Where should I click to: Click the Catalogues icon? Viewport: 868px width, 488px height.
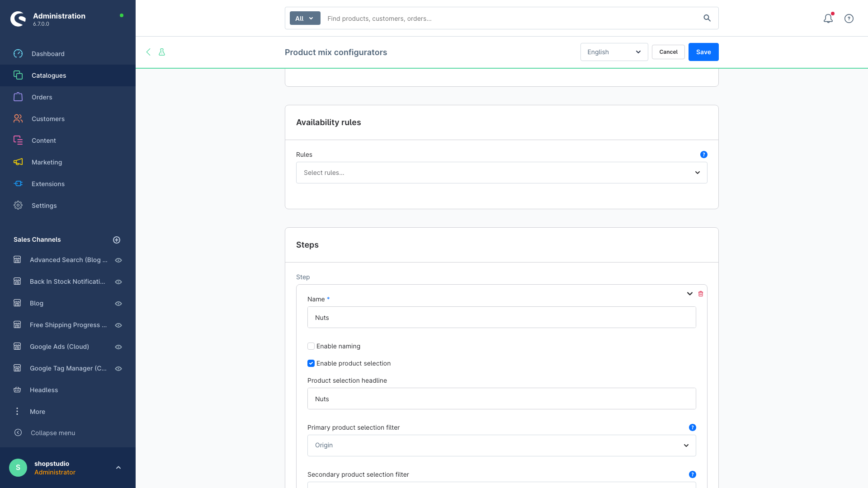pyautogui.click(x=18, y=75)
